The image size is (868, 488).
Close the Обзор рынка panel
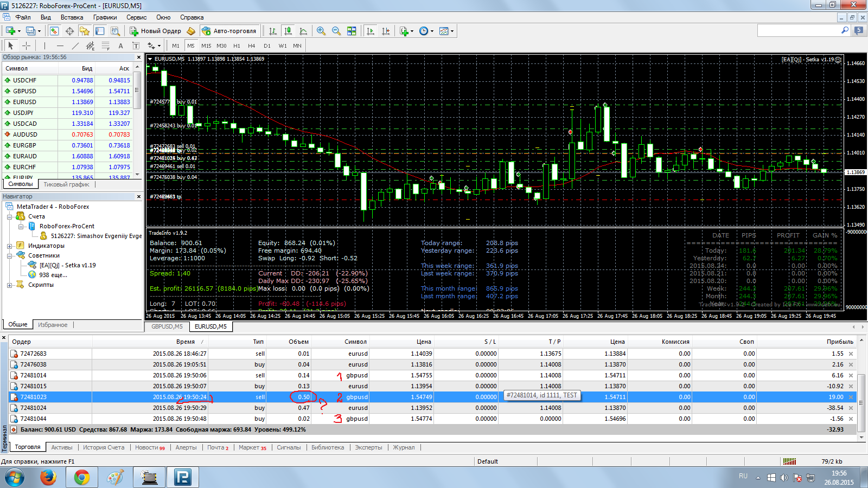pyautogui.click(x=139, y=57)
